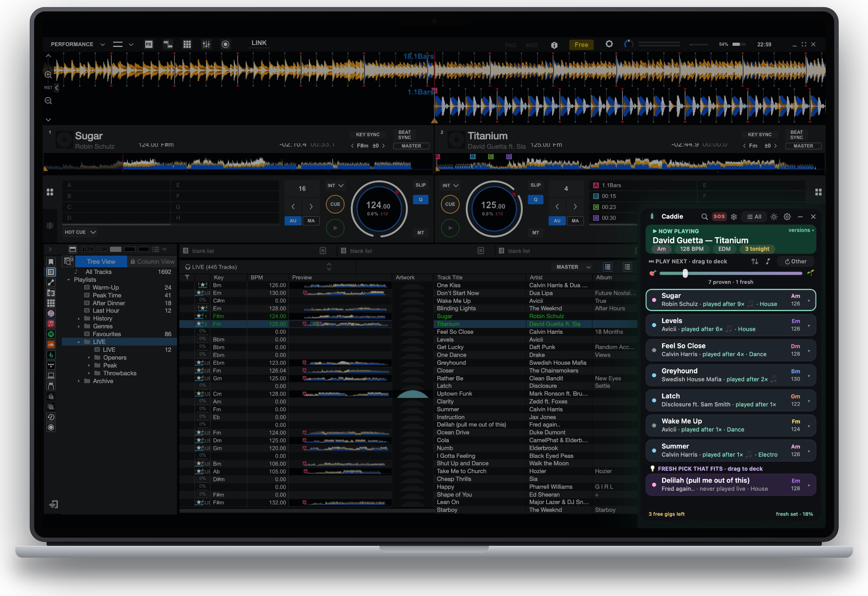This screenshot has height=596, width=868.
Task: Switch to Column View tab
Action: [x=152, y=261]
